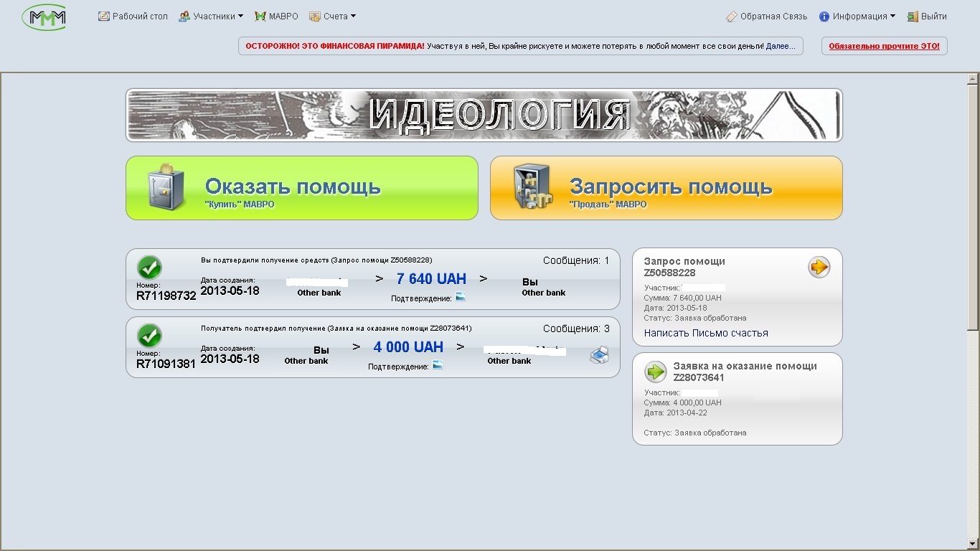Click green arrow on Заявка Z28073641

[x=656, y=372]
